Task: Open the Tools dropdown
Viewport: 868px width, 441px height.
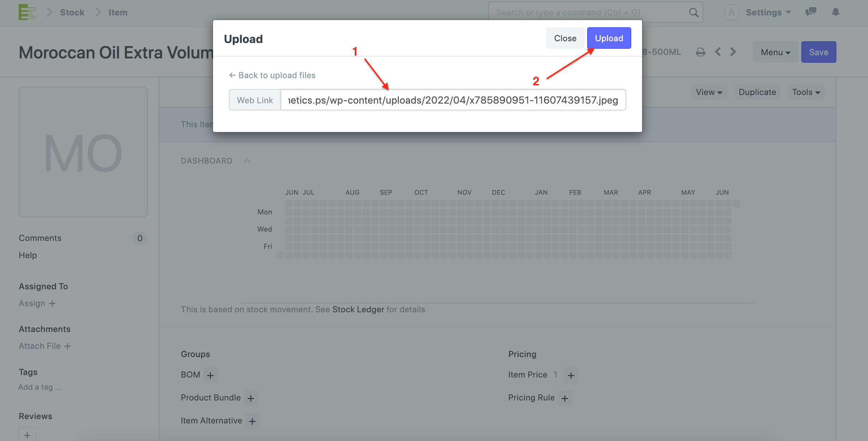Action: tap(806, 92)
